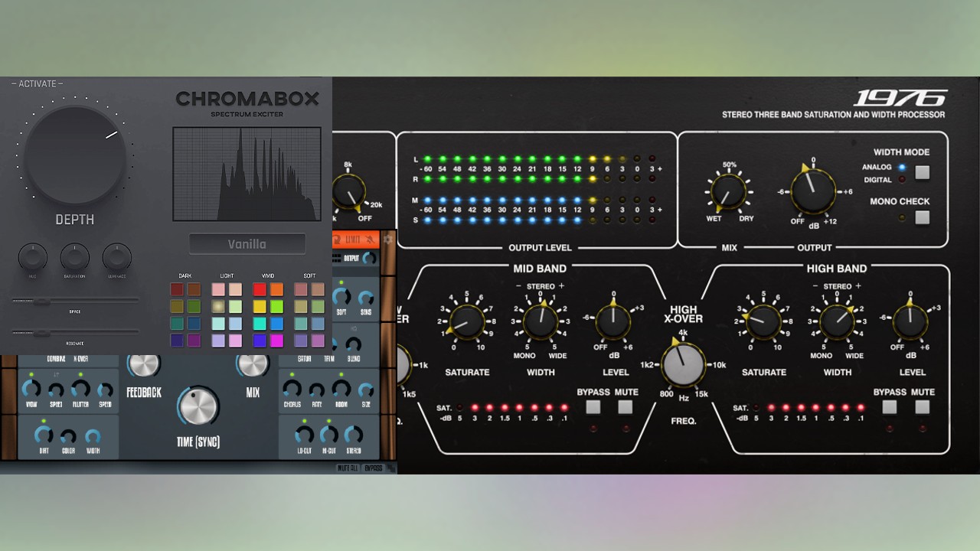Toggle the green LED above FLUTTER
The width and height of the screenshot is (980, 551).
[x=80, y=374]
